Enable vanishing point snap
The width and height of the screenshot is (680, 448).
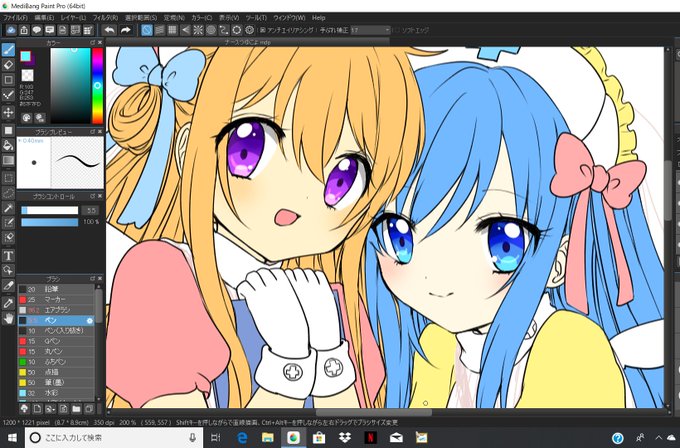coord(185,30)
